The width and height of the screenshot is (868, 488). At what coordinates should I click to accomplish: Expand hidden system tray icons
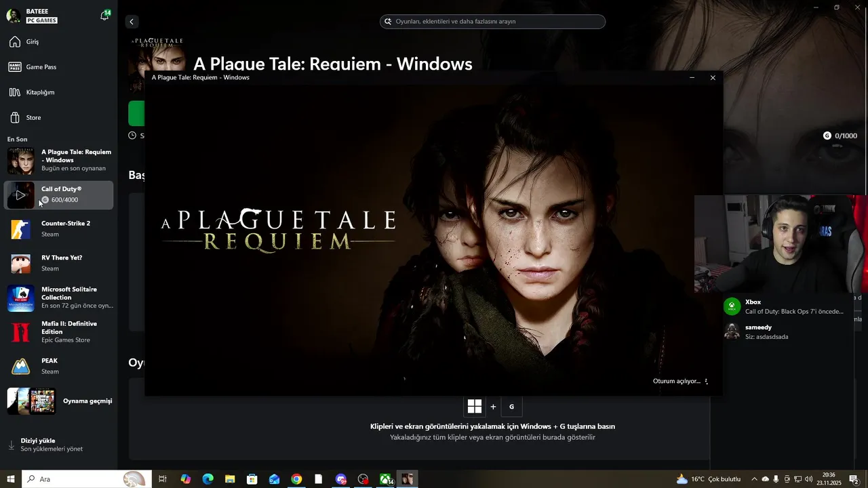(754, 479)
